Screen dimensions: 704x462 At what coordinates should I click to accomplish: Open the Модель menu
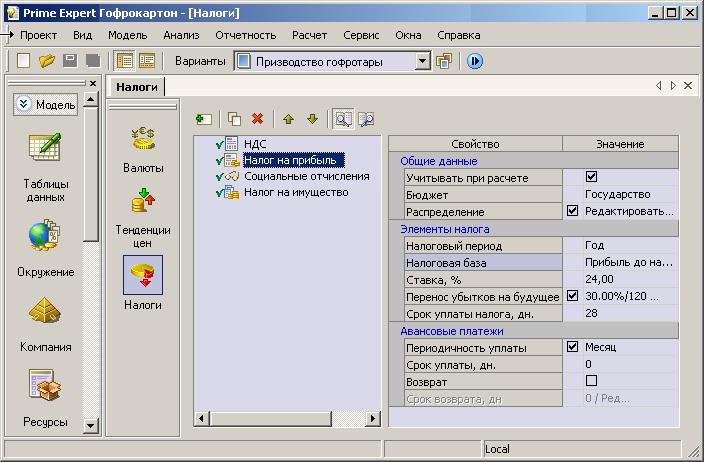(x=128, y=35)
